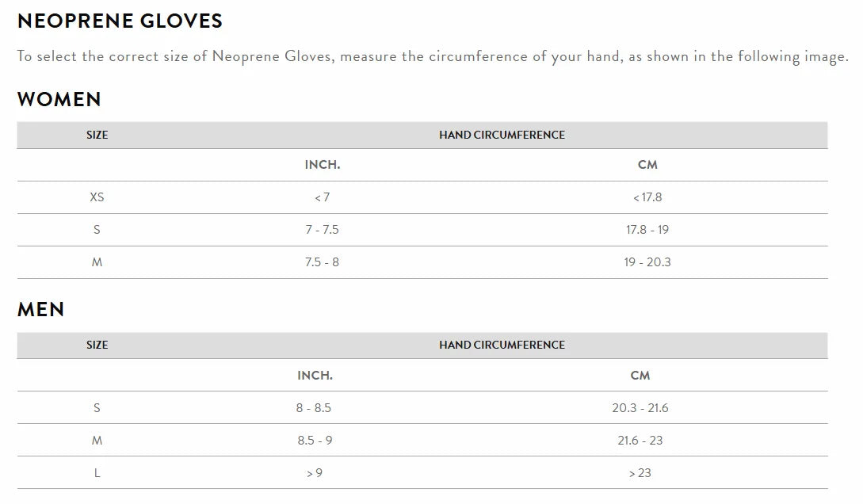Image resolution: width=863 pixels, height=504 pixels.
Task: Click the '> 23' cm cell
Action: [x=640, y=473]
